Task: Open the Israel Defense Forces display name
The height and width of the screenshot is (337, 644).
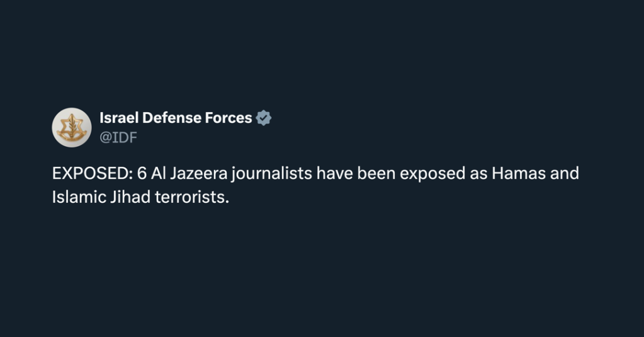Action: 176,118
